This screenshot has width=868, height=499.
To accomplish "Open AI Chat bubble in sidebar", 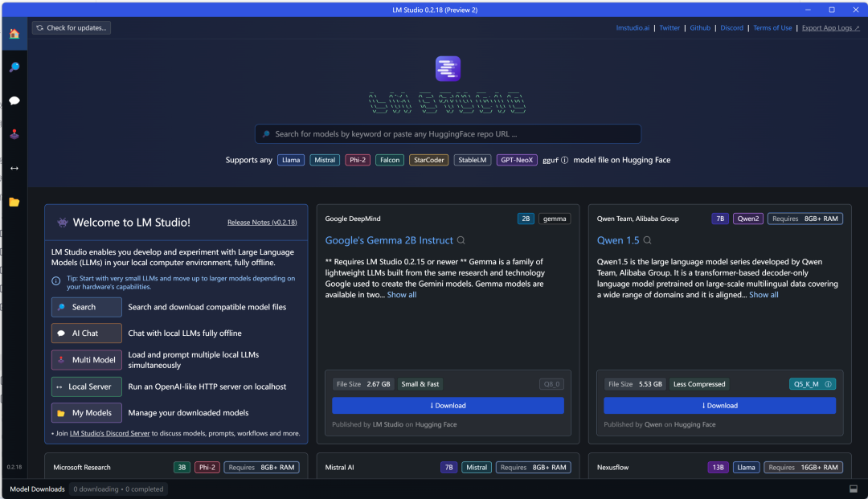I will 14,100.
